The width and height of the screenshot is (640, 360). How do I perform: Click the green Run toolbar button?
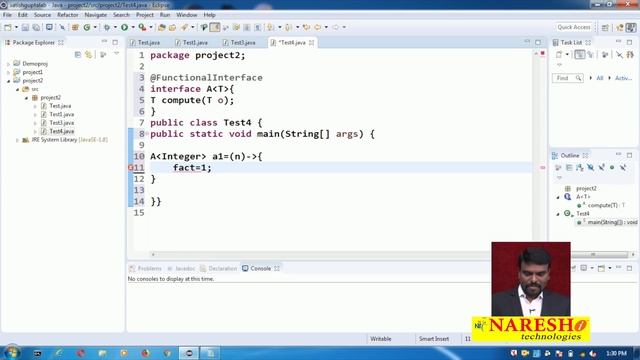click(x=124, y=27)
